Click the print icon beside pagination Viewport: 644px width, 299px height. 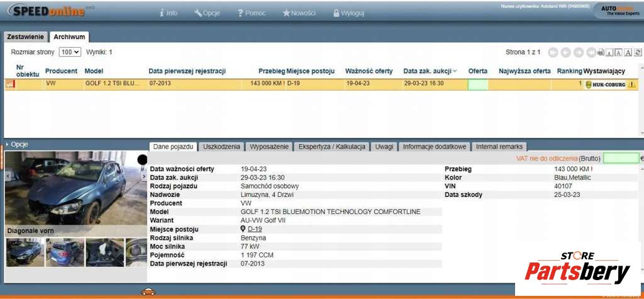601,53
